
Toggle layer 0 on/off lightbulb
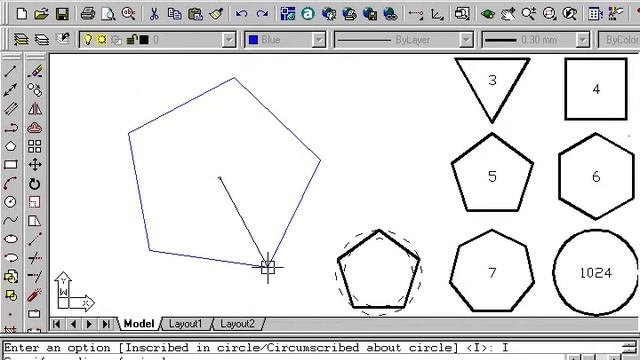click(88, 40)
